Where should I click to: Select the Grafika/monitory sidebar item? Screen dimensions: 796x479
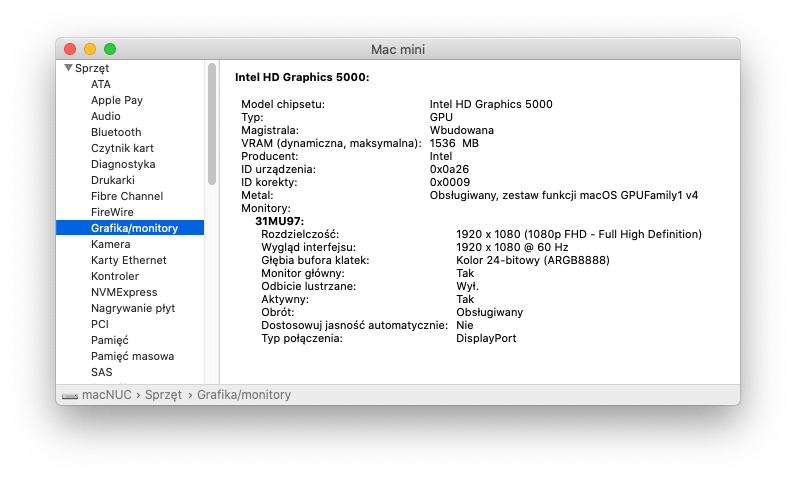coord(134,228)
